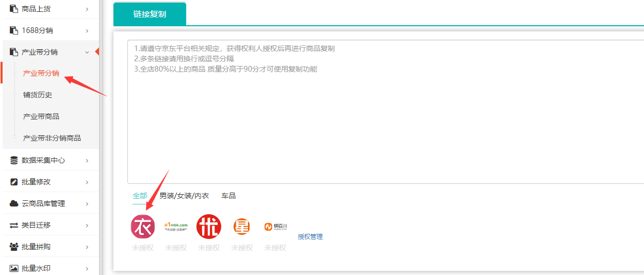This screenshot has height=275, width=644.
Task: Open the 产业带商品 submenu item
Action: 41,116
